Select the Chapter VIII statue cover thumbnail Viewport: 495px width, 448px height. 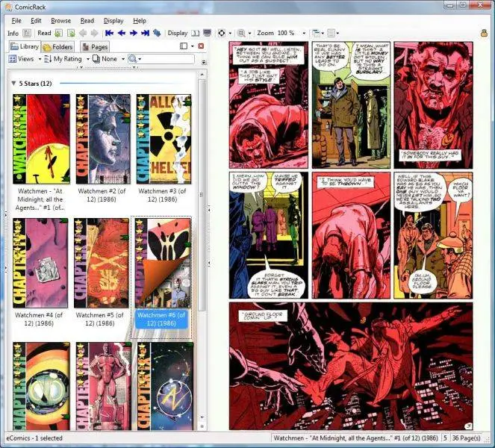click(104, 386)
